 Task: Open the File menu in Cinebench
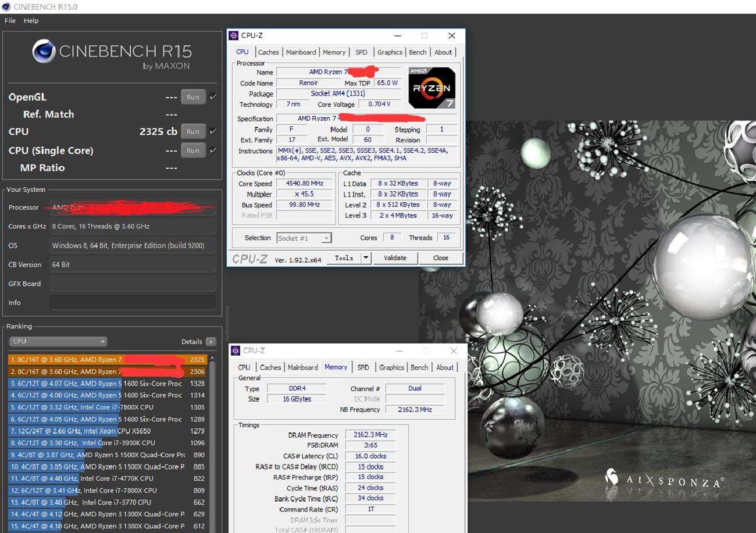pyautogui.click(x=9, y=20)
